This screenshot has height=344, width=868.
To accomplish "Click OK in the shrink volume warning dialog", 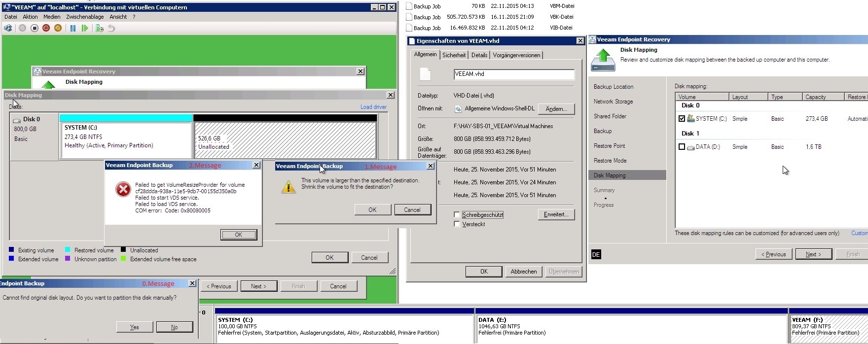I will [x=372, y=209].
